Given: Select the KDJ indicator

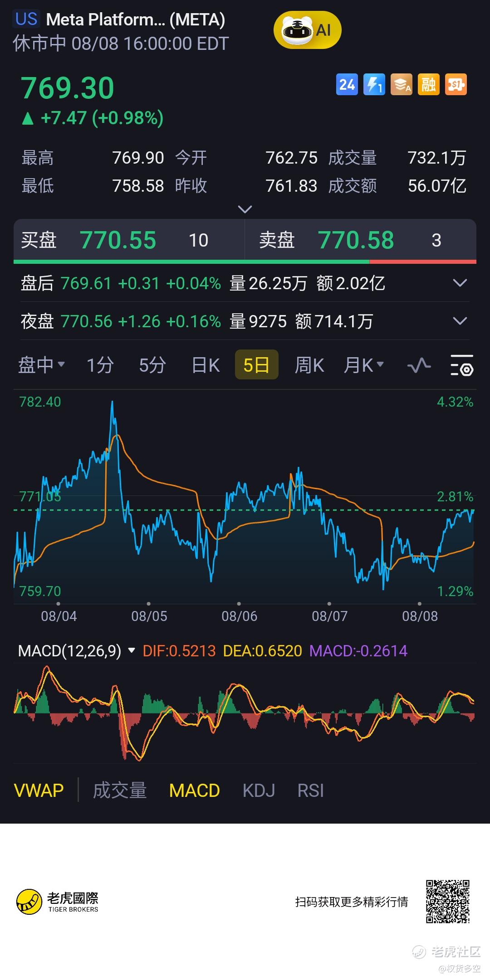Looking at the screenshot, I should [x=259, y=791].
